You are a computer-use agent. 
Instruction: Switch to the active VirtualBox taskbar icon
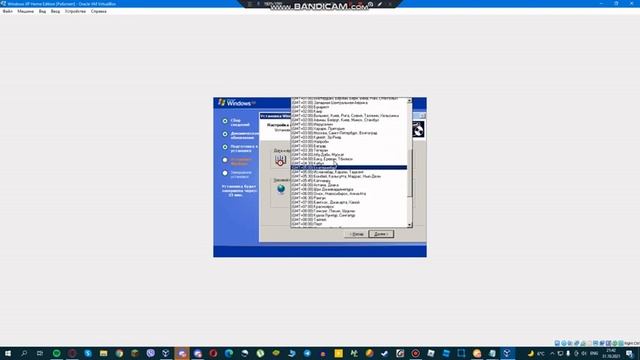[507, 353]
